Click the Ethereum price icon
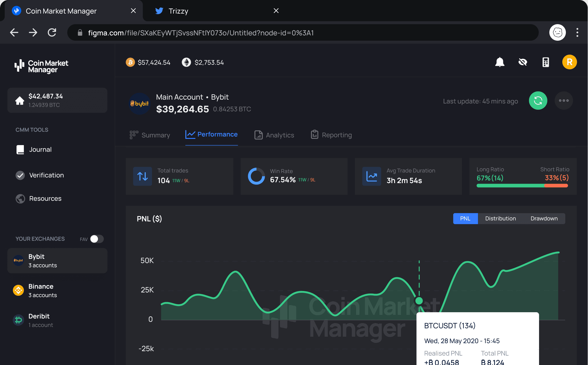This screenshot has height=365, width=588. click(x=186, y=62)
